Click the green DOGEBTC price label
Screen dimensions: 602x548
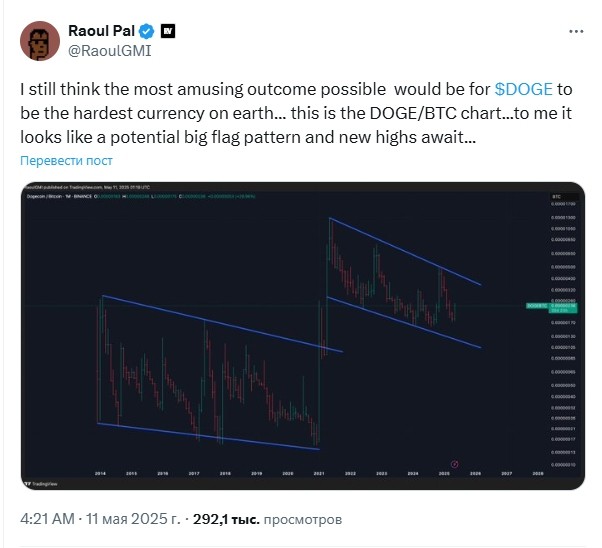[535, 305]
